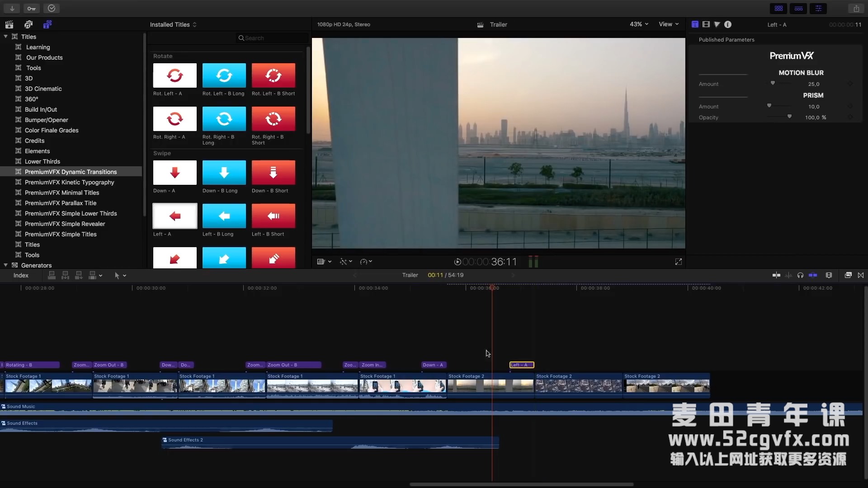Show the Photos and Audio sidebar
Screen dimensions: 868x488
[x=28, y=24]
